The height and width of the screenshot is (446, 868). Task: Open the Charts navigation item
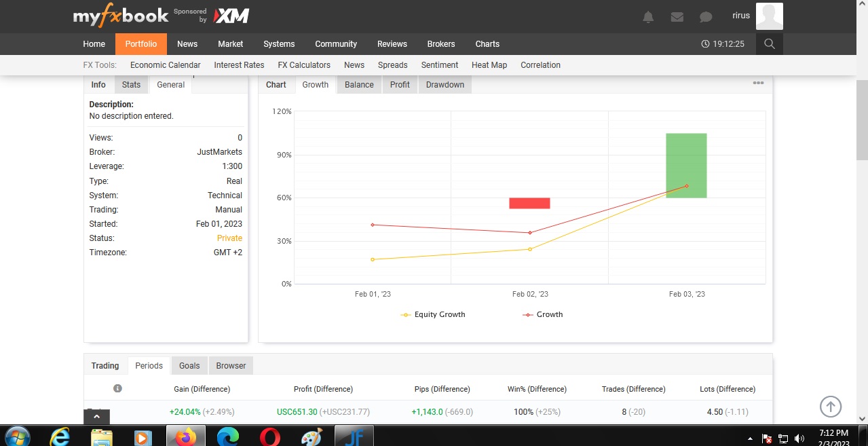(x=487, y=44)
